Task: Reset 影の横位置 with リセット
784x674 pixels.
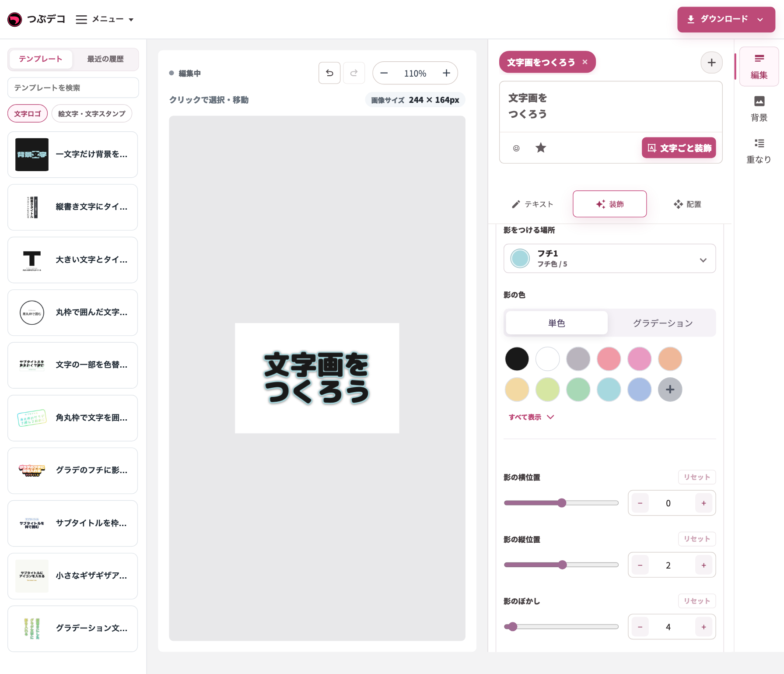Action: [x=697, y=477]
